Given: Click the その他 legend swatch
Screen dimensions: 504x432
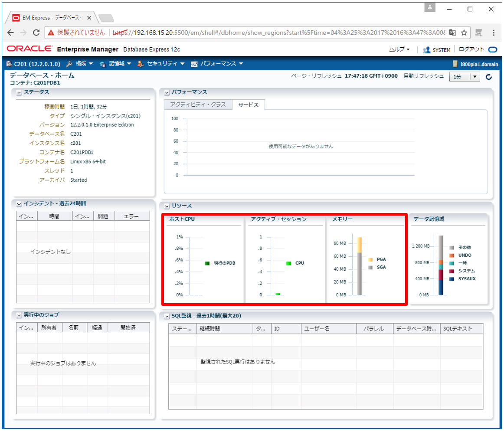Looking at the screenshot, I should coord(452,248).
